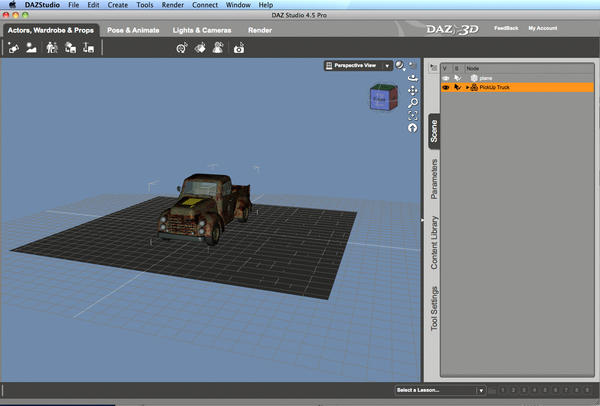Select the plane node in Scene list
This screenshot has width=600, height=406.
point(487,77)
